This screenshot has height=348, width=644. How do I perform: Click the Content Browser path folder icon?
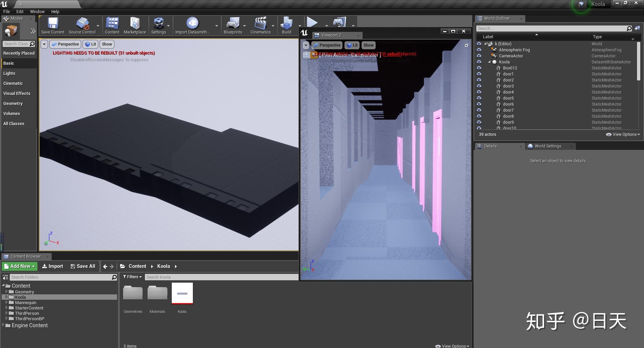point(123,266)
